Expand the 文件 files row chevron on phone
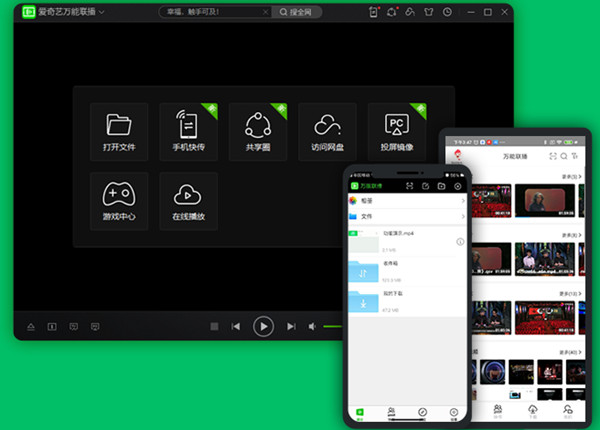Viewport: 600px width, 430px height. [x=463, y=217]
